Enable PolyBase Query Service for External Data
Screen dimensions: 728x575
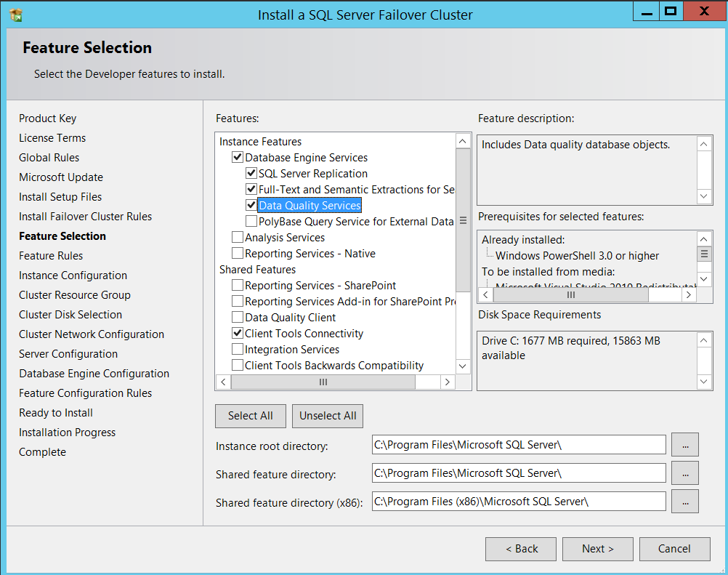coord(251,222)
